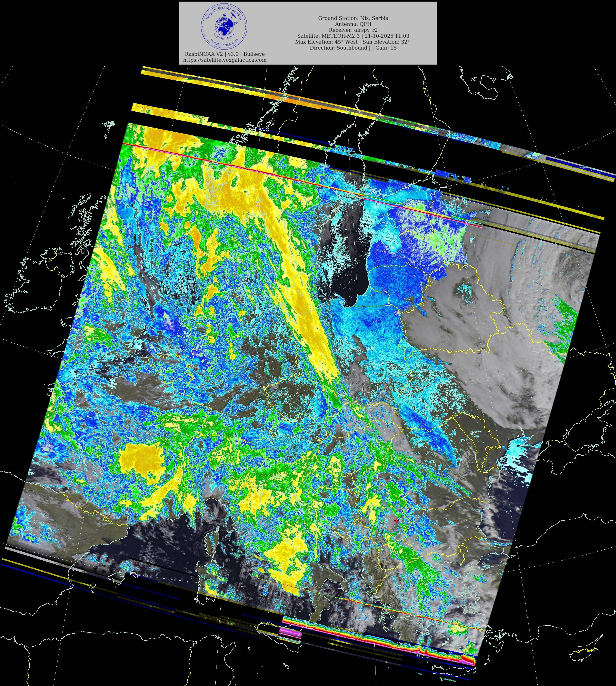616x686 pixels.
Task: Click the 'Receiver: airspy_r2' text
Action: point(353,30)
